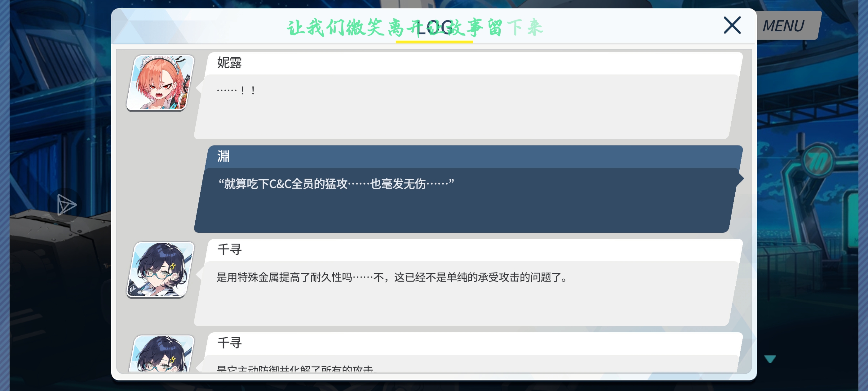868x391 pixels.
Task: Click the LOG title tab
Action: [x=435, y=28]
